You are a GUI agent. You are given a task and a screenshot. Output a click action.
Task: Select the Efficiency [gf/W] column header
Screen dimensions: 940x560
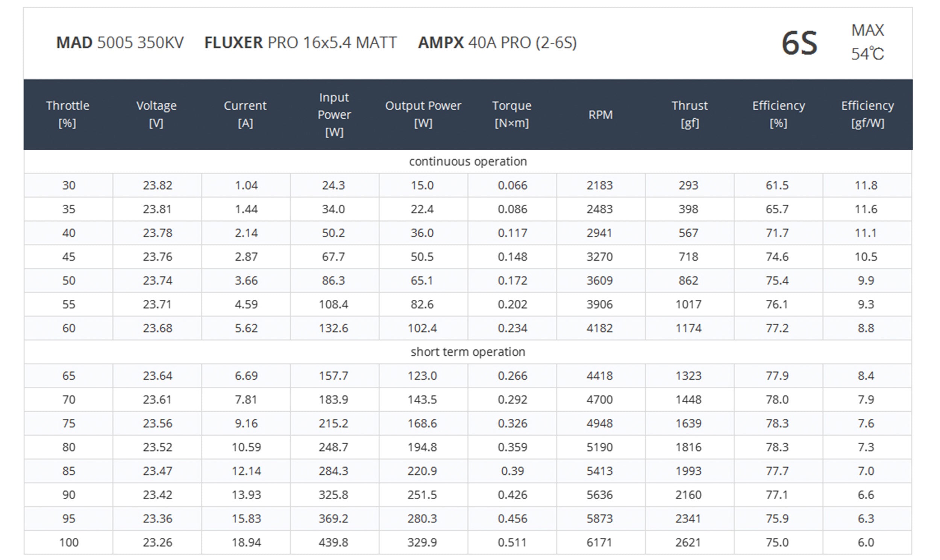tap(867, 114)
